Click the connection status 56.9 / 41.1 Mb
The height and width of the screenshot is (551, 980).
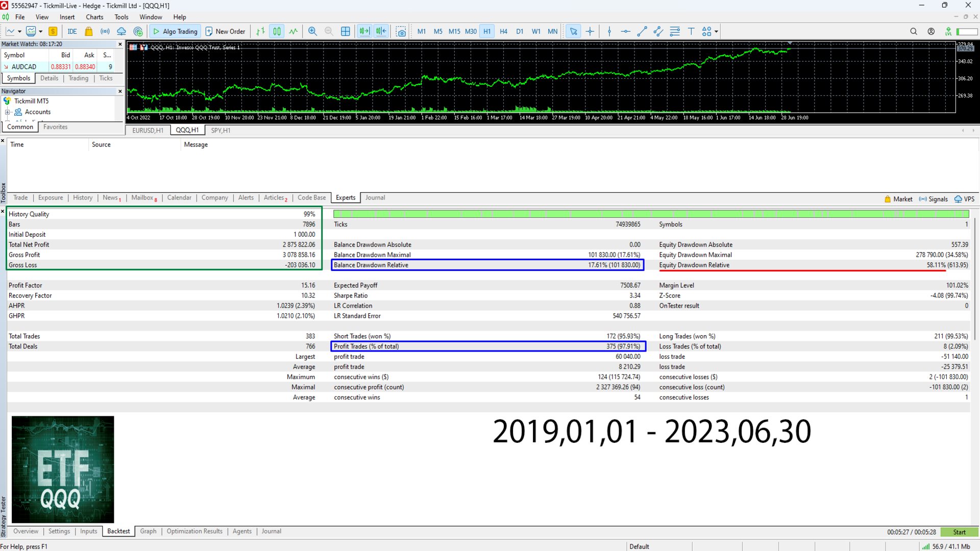coord(946,546)
